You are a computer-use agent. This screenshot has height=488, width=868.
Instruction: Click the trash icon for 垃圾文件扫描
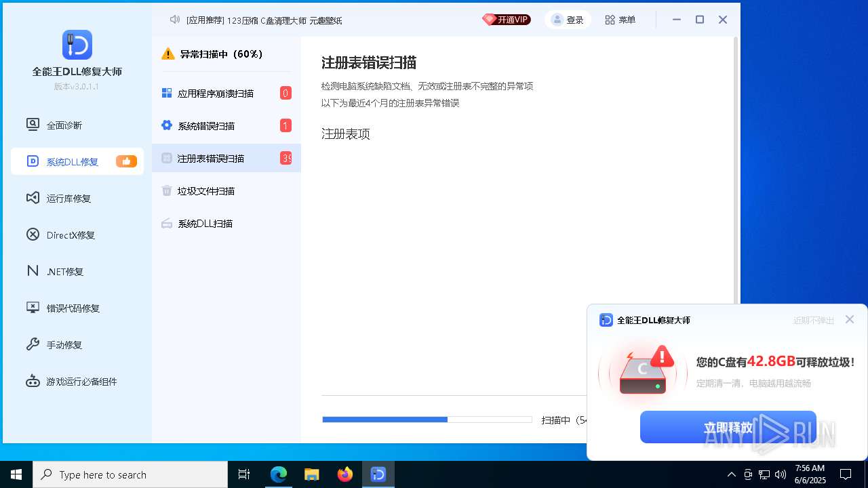[167, 190]
